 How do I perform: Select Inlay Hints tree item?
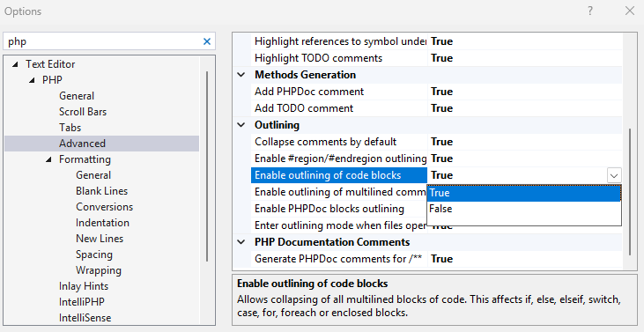pyautogui.click(x=84, y=286)
